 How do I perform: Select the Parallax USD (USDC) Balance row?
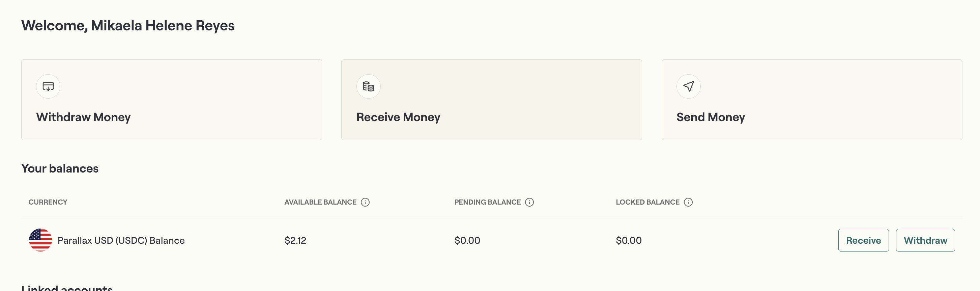coord(121,240)
